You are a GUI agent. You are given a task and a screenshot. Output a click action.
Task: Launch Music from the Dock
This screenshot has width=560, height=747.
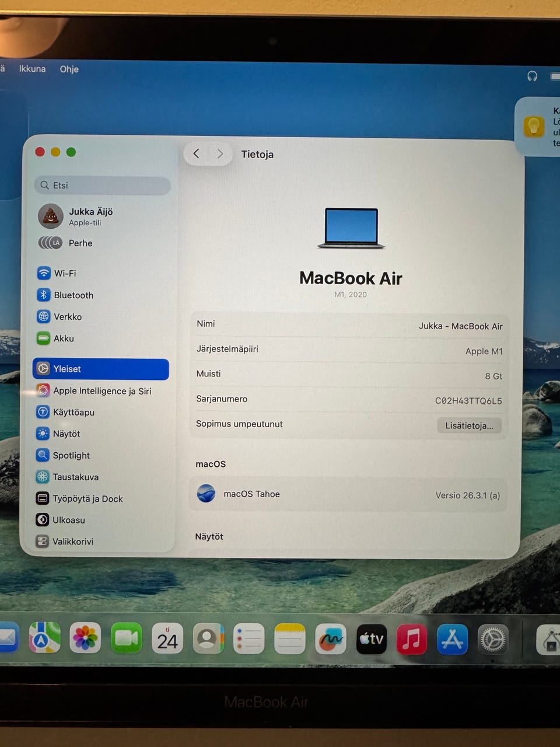pos(411,639)
